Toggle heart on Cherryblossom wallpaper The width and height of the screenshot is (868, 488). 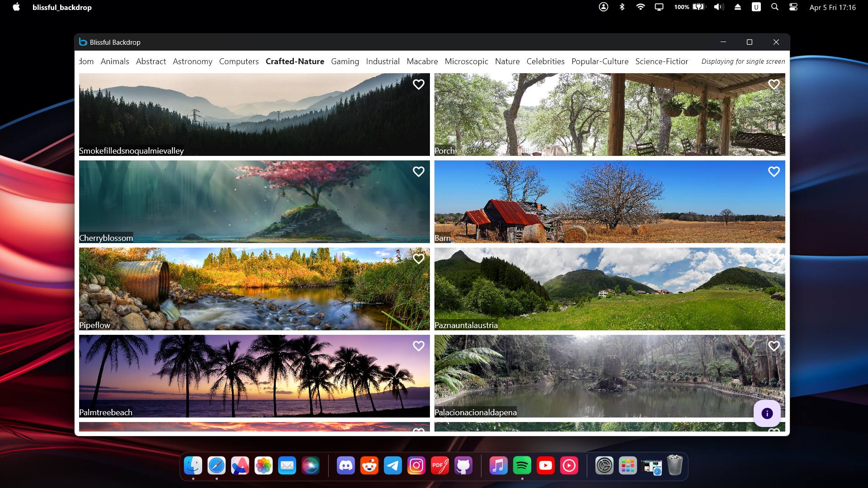coord(418,172)
